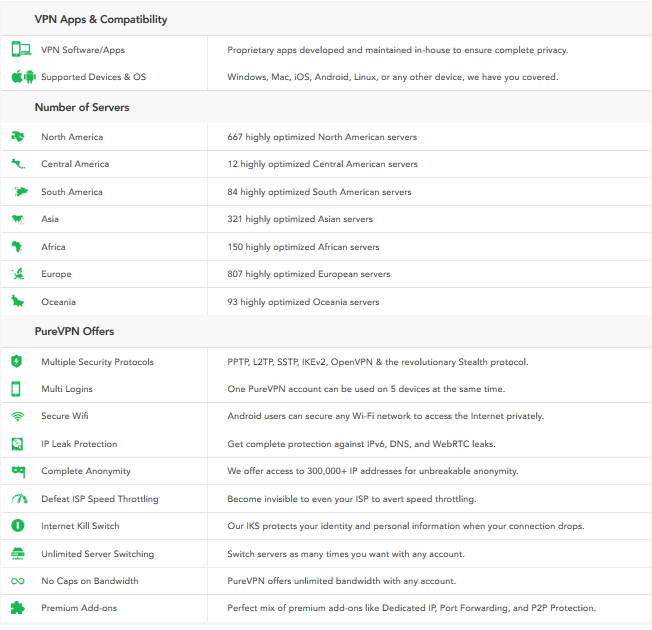Click the 'Multi Logins' label
Viewport: 652px width, 630px height.
[x=67, y=389]
